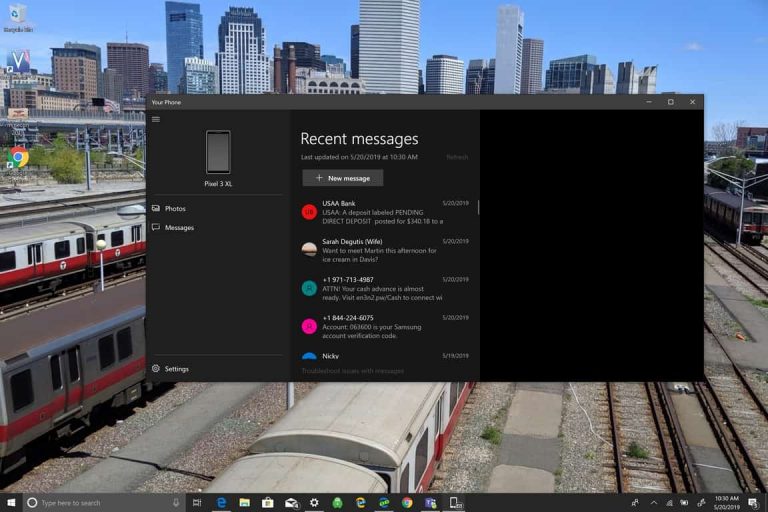Open Sarah Degutis (Wife) conversation
Viewport: 768px width, 512px height.
pos(385,250)
